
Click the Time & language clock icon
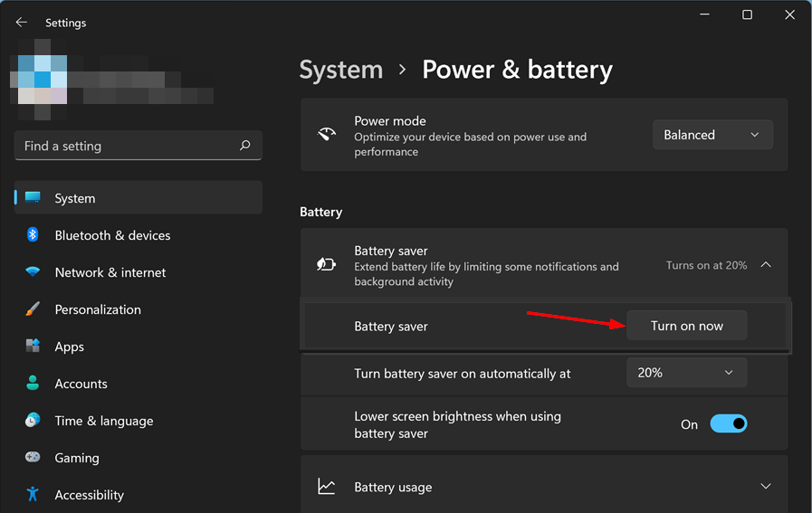pos(33,420)
